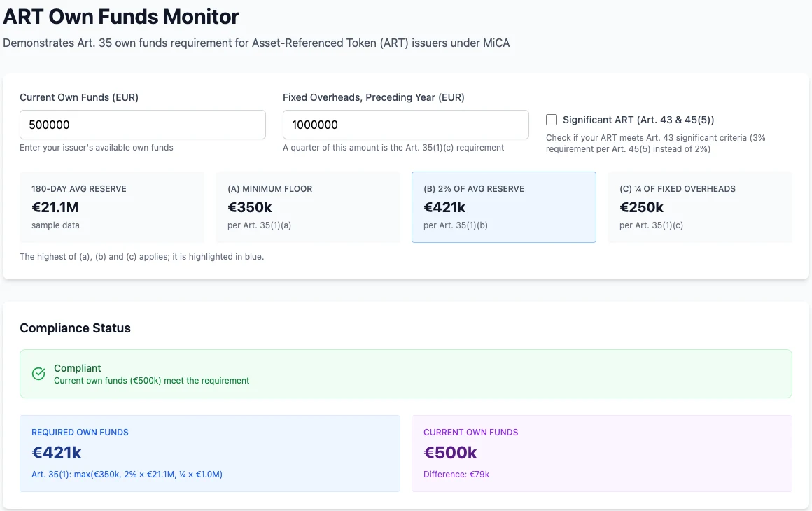Click the Fixed Overheads input field
Viewport: 812px width, 511px height.
click(405, 125)
